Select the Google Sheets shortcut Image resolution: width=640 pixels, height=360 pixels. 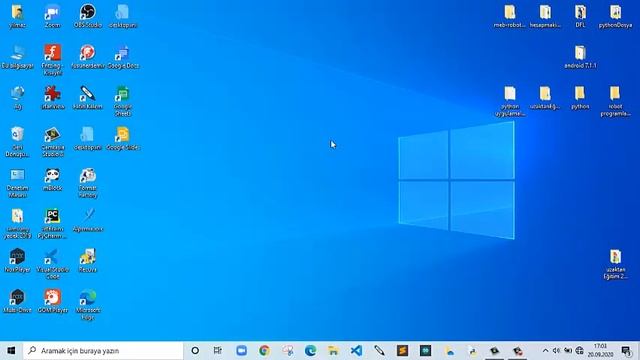[122, 101]
